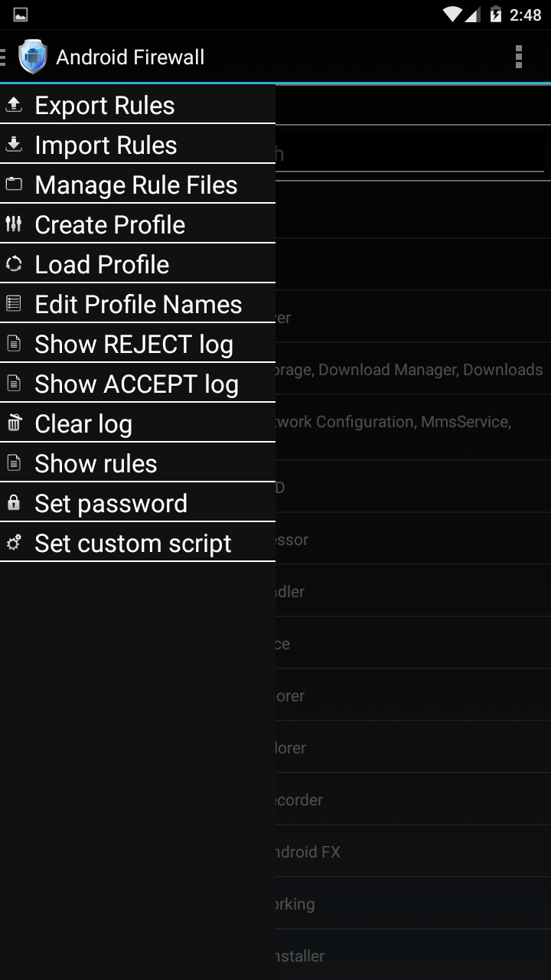Screen dimensions: 551x980
Task: Choose Edit Profile Names
Action: [x=139, y=304]
